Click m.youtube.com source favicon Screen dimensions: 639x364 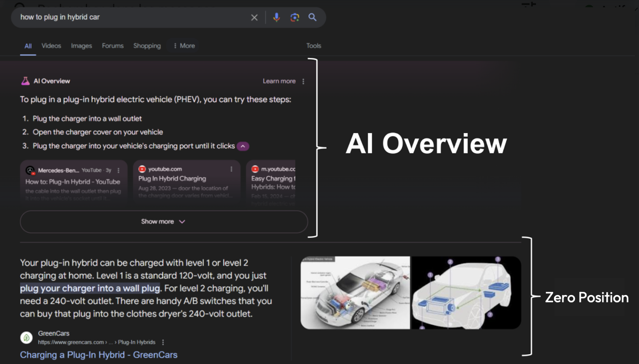click(255, 169)
